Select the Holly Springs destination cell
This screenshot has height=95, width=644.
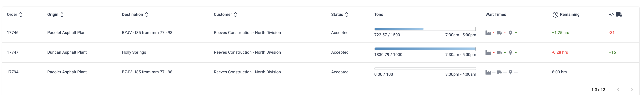coord(134,52)
